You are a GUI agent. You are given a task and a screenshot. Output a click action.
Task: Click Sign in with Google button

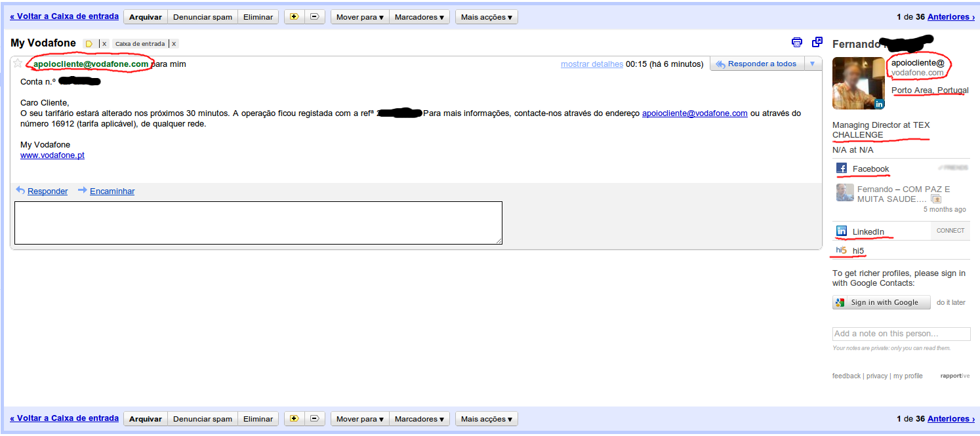(882, 302)
